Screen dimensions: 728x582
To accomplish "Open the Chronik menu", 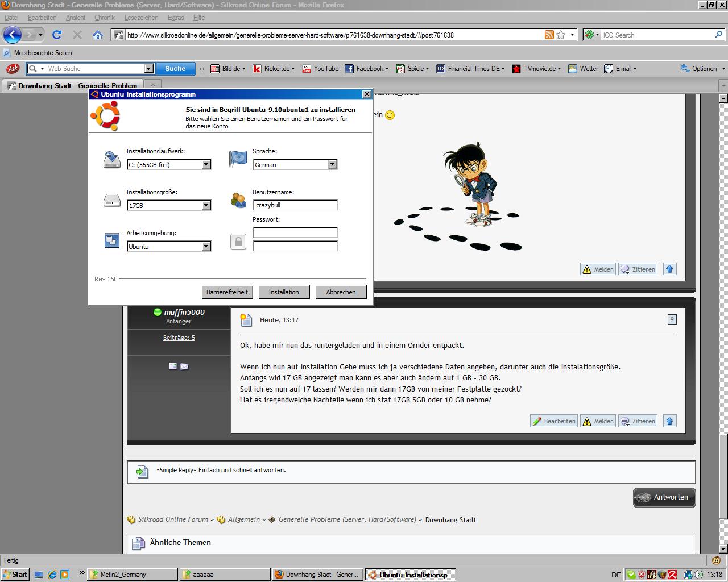I will pyautogui.click(x=105, y=18).
